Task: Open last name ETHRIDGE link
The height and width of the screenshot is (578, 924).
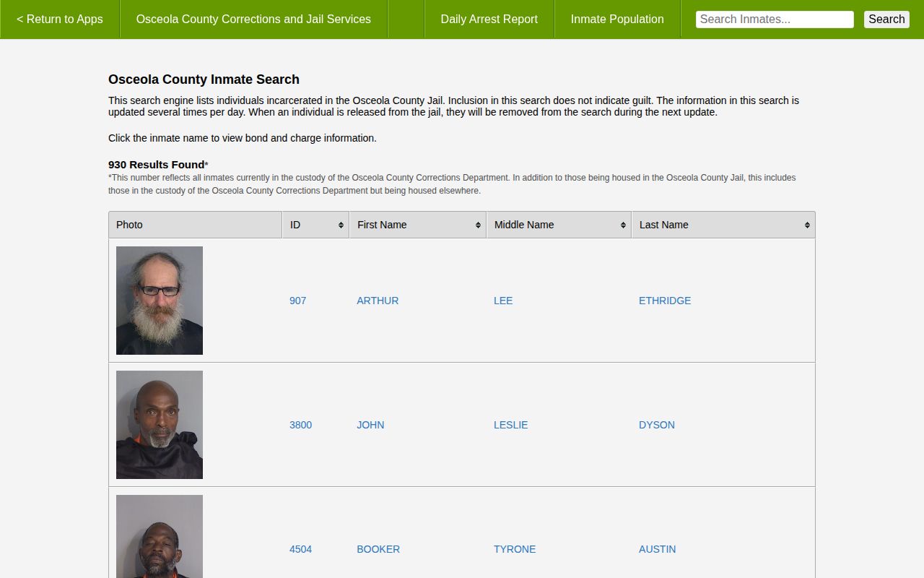Action: tap(665, 301)
